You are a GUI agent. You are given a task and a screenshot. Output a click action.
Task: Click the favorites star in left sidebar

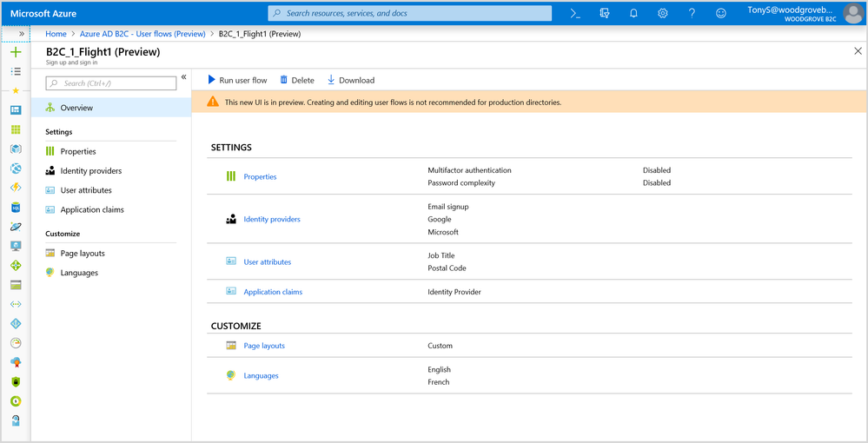click(x=16, y=90)
